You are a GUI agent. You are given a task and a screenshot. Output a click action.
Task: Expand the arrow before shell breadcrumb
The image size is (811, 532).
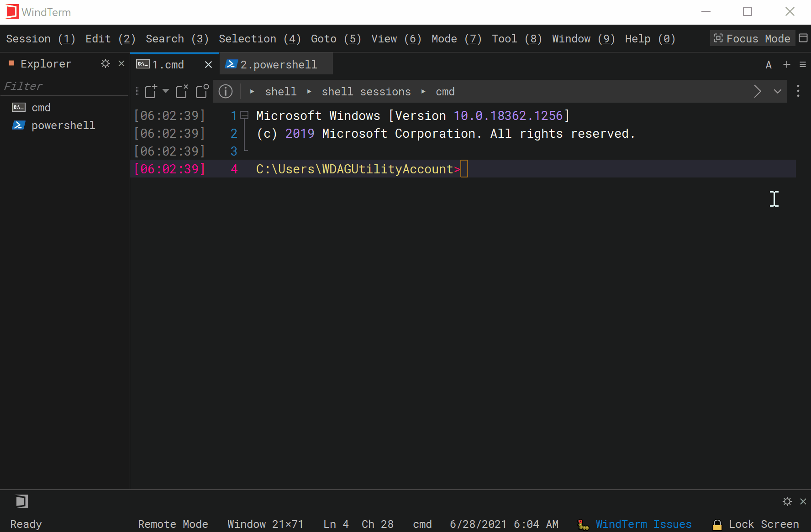pyautogui.click(x=252, y=92)
